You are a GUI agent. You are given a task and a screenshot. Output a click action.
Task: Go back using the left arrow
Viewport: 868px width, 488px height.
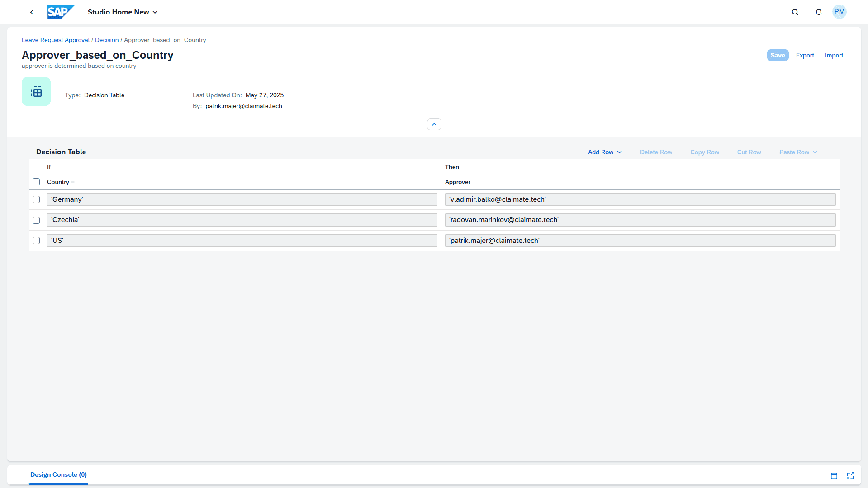tap(32, 12)
